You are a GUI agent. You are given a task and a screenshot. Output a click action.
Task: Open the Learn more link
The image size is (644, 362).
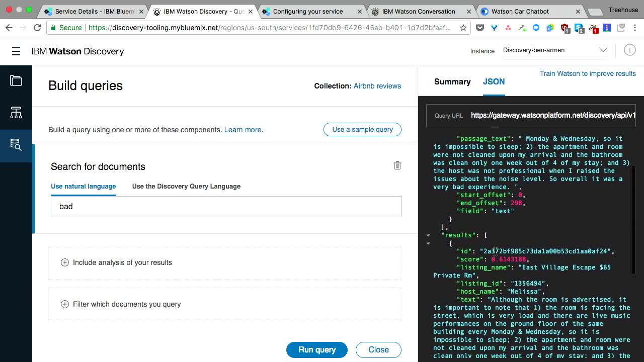click(x=244, y=130)
